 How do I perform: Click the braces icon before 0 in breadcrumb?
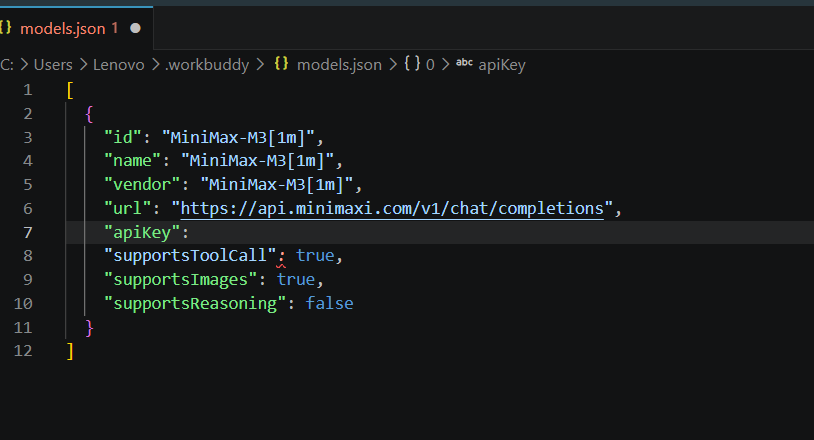413,64
